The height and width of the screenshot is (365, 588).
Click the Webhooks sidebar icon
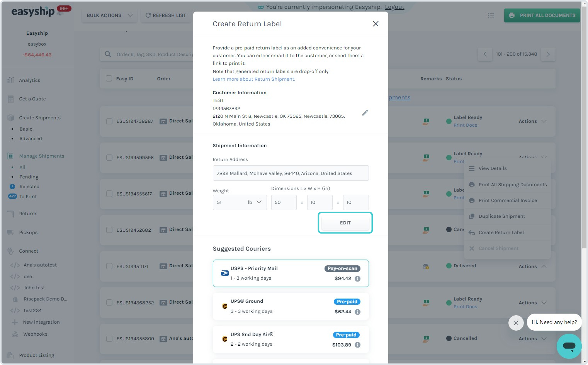15,334
